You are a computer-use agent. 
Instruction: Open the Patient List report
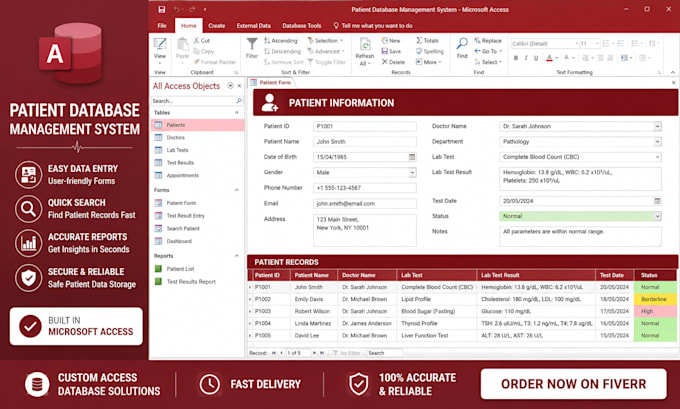click(x=180, y=269)
